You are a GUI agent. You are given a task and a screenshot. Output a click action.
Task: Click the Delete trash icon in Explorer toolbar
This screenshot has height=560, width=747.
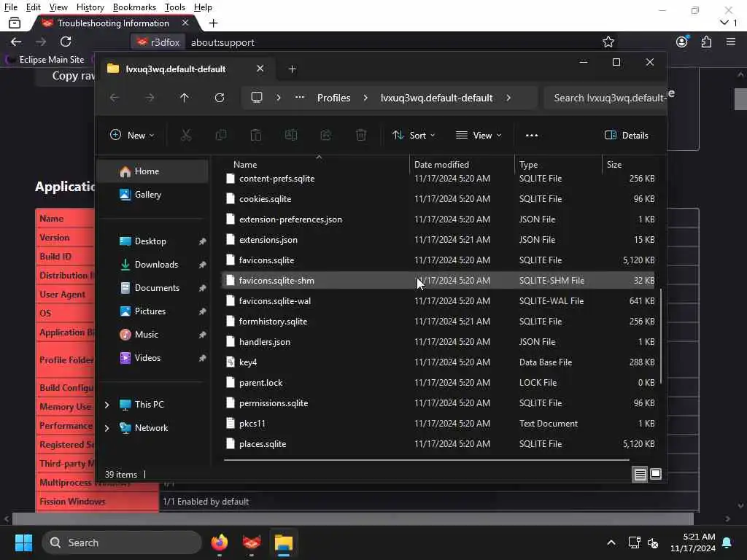click(361, 135)
